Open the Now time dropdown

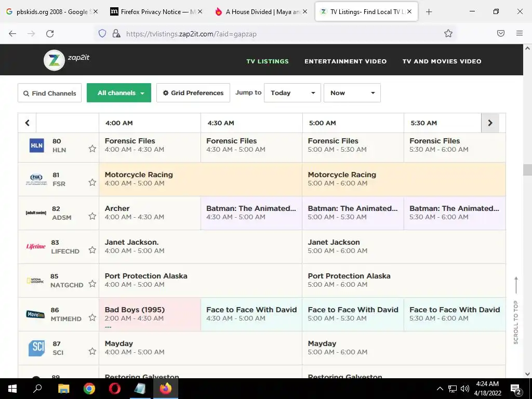pos(352,92)
